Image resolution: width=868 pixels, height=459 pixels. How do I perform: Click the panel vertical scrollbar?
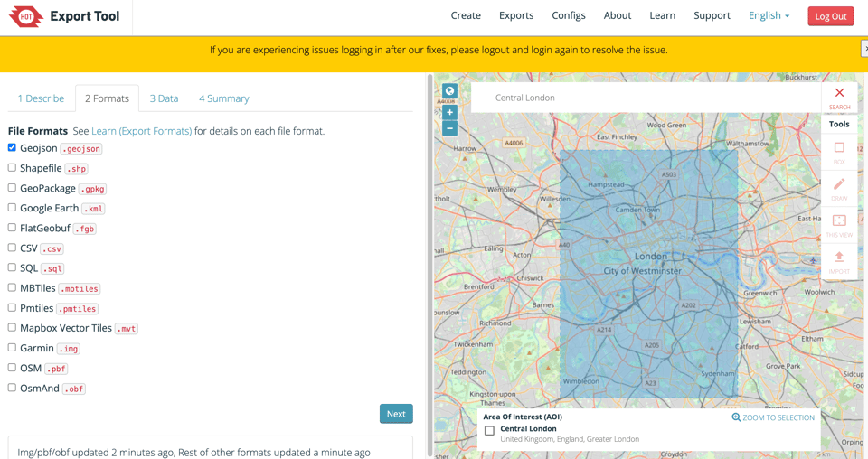(x=429, y=266)
